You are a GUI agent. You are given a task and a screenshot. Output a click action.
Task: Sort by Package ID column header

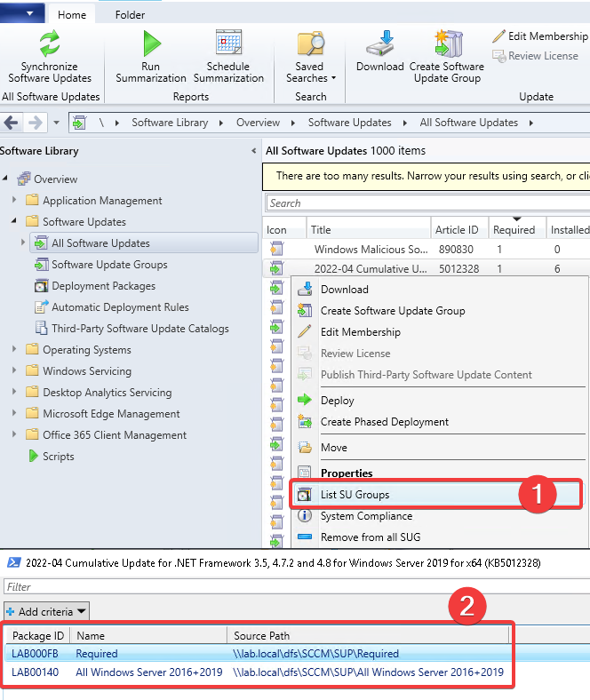coord(38,636)
